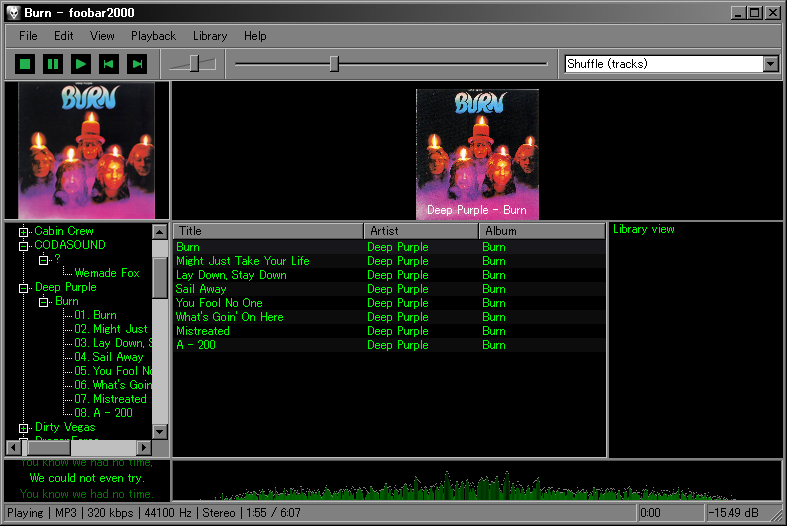Click the Play button in the toolbar
Image resolution: width=787 pixels, height=526 pixels.
click(81, 64)
